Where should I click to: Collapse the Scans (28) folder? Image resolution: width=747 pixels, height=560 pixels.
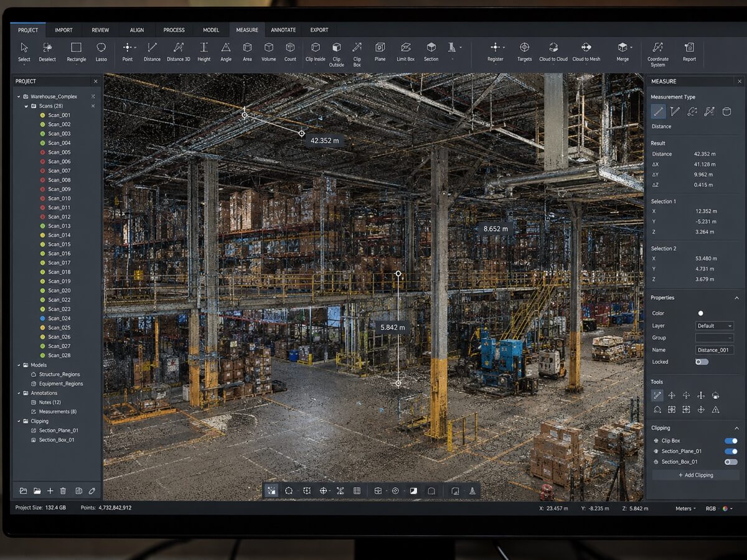[26, 106]
